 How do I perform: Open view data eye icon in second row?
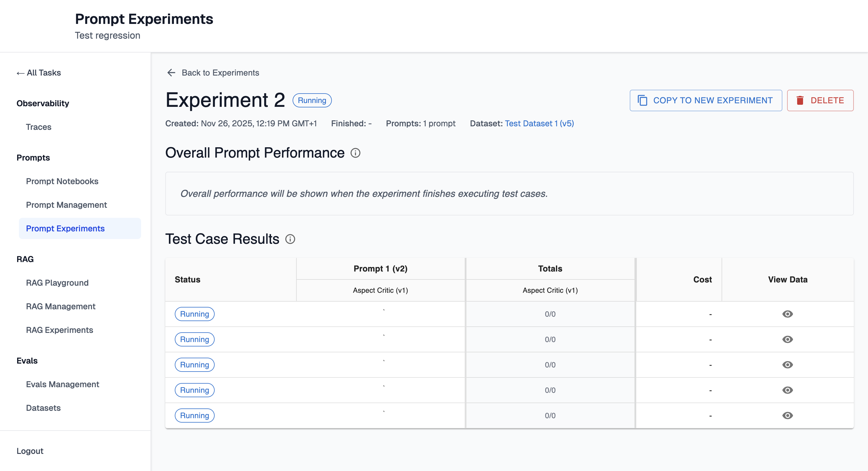click(x=787, y=339)
